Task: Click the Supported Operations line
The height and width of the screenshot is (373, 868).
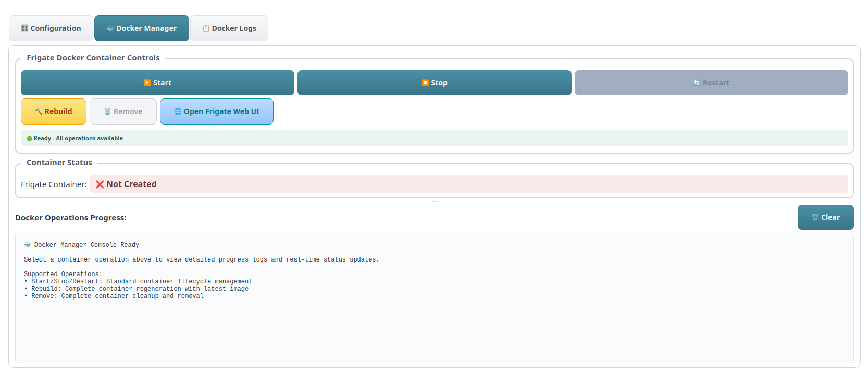Action: click(63, 274)
